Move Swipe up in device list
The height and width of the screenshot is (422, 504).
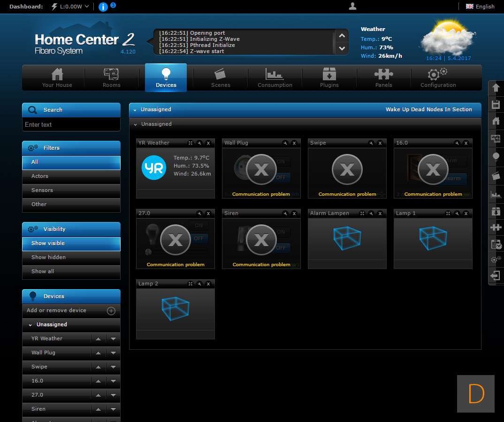pos(99,367)
